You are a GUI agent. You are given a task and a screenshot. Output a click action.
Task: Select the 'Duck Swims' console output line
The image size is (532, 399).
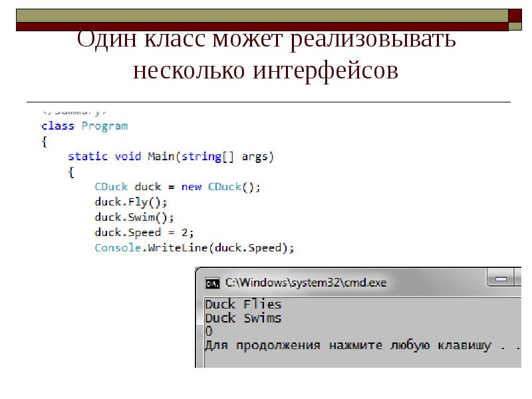coord(243,318)
